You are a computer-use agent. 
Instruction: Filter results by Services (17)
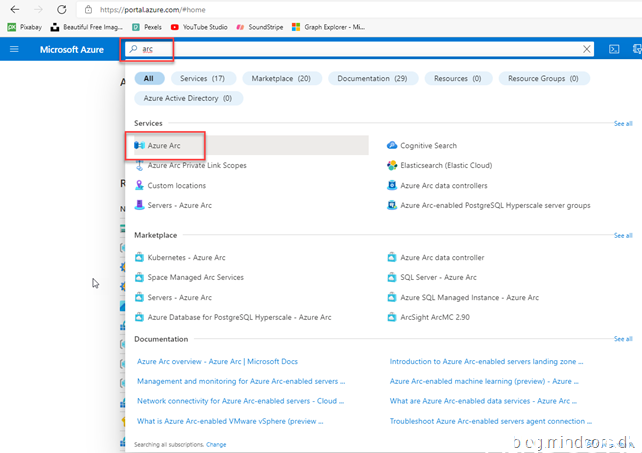(x=202, y=78)
